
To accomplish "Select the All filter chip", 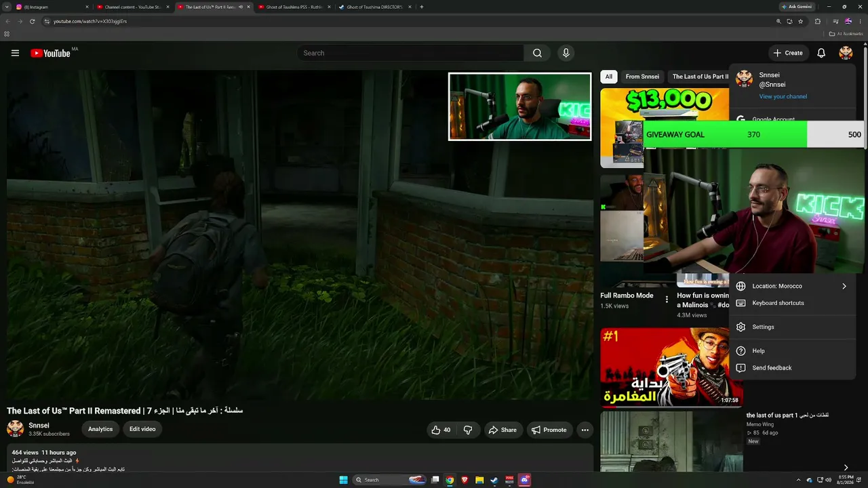I will (x=609, y=77).
